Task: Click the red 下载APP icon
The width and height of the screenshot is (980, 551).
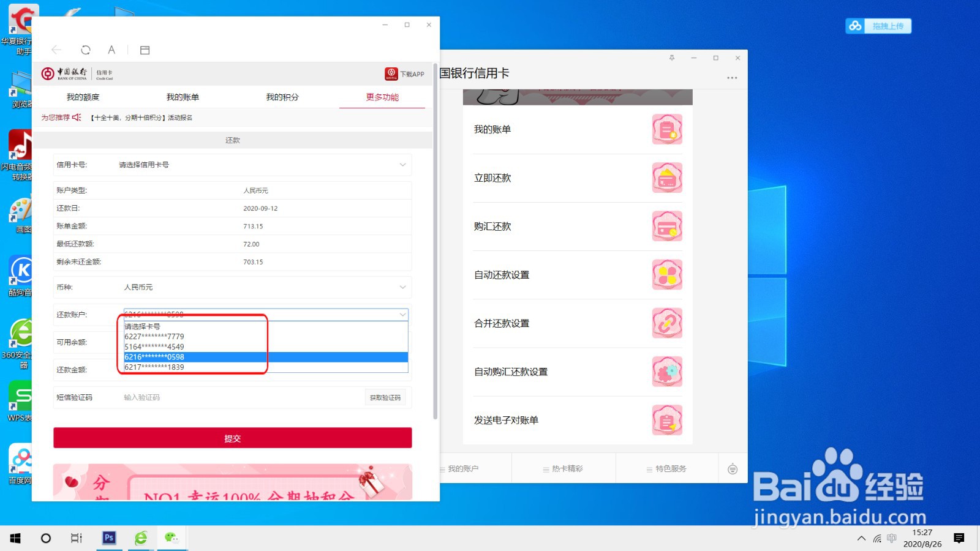Action: coord(392,73)
